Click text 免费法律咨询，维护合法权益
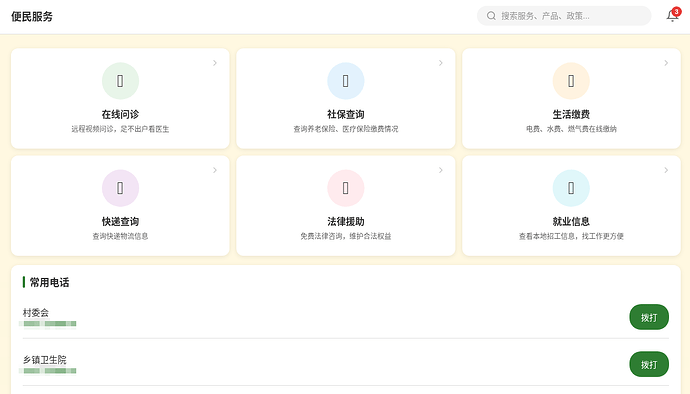This screenshot has width=690, height=394. pos(345,236)
